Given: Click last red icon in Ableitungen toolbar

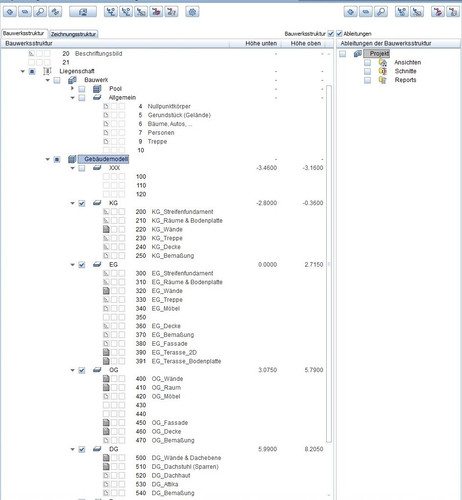Looking at the screenshot, I should 453,12.
